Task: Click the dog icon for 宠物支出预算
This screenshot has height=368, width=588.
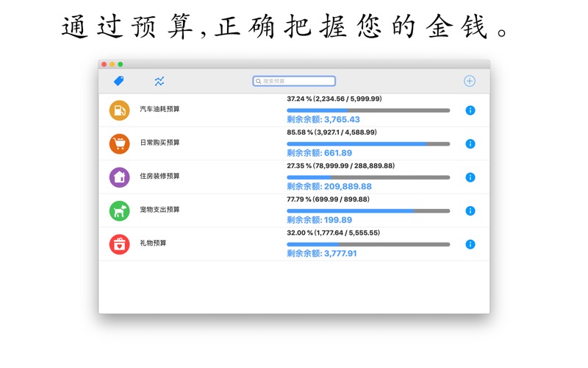Action: (119, 210)
